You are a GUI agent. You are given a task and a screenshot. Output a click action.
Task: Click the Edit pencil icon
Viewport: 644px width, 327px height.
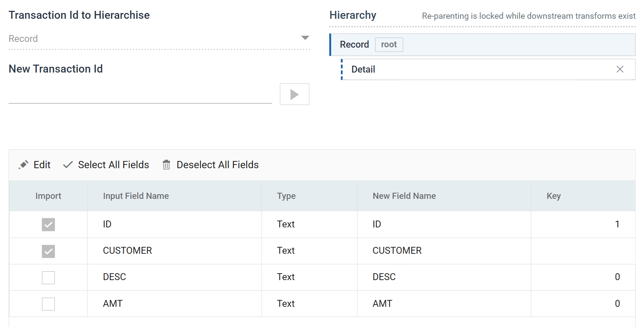click(x=23, y=165)
